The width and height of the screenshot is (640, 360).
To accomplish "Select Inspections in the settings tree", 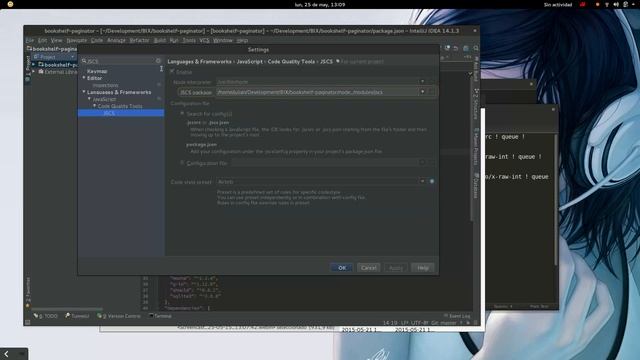I will [x=105, y=85].
